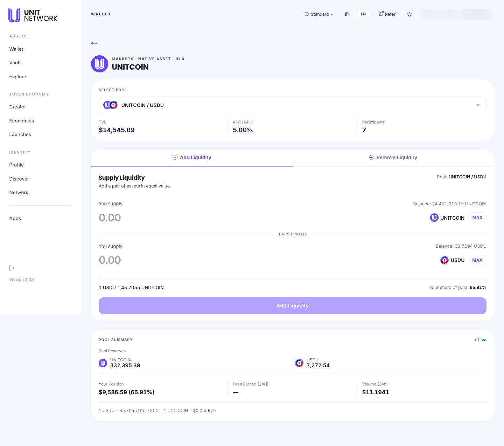Click the plus icon on Add Liquidity tab
Viewport: 504px width, 446px height.
175,158
